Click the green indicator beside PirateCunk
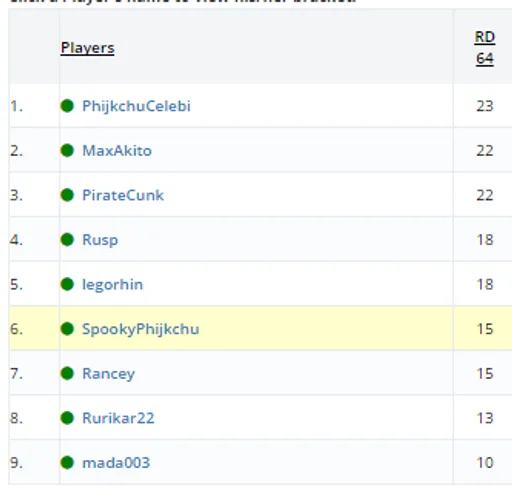The width and height of the screenshot is (512, 486). 67,195
